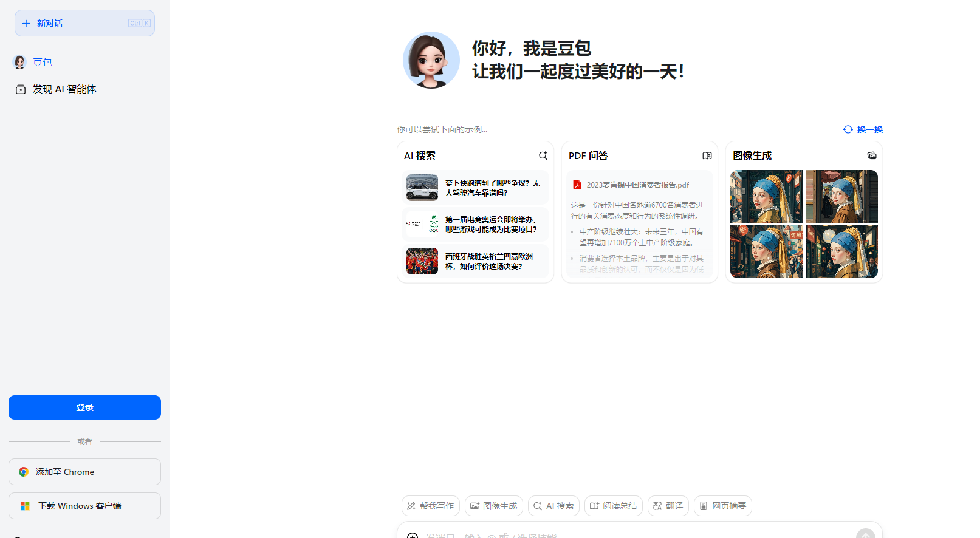The height and width of the screenshot is (538, 980).
Task: Select the top-right generated pearl earring image
Action: (841, 196)
